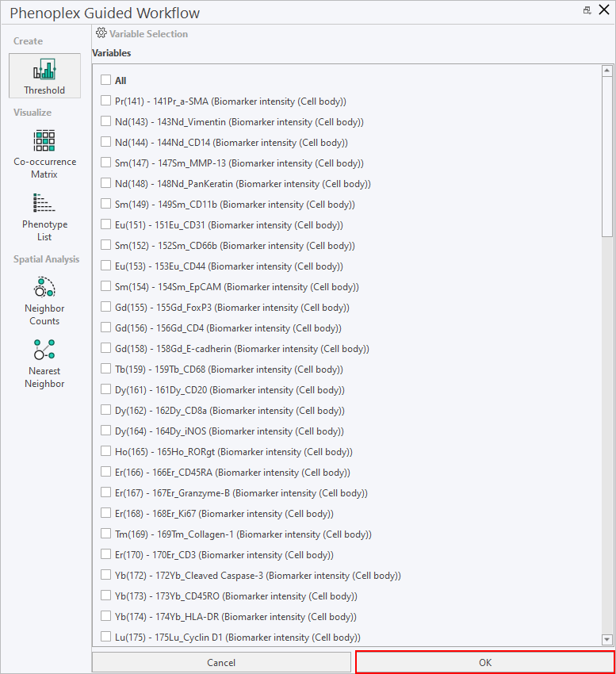
Task: Check the 141Pr_a-SMA variable
Action: (105, 101)
